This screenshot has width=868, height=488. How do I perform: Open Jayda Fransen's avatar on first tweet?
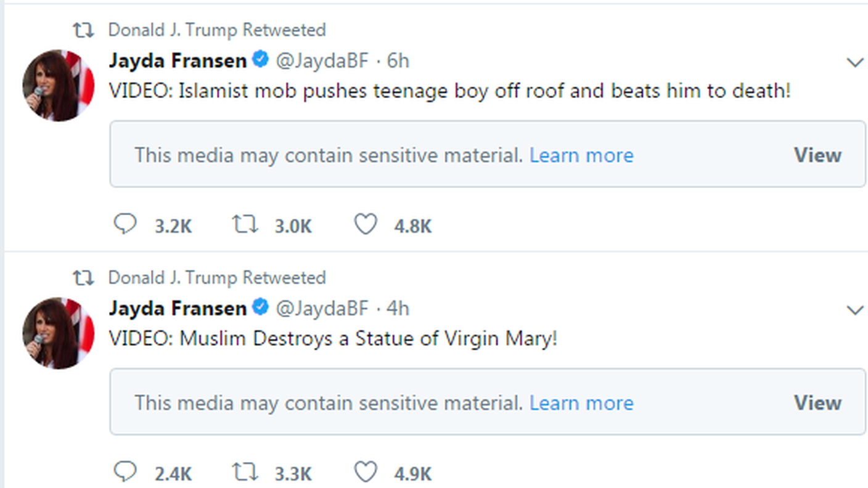pos(58,86)
